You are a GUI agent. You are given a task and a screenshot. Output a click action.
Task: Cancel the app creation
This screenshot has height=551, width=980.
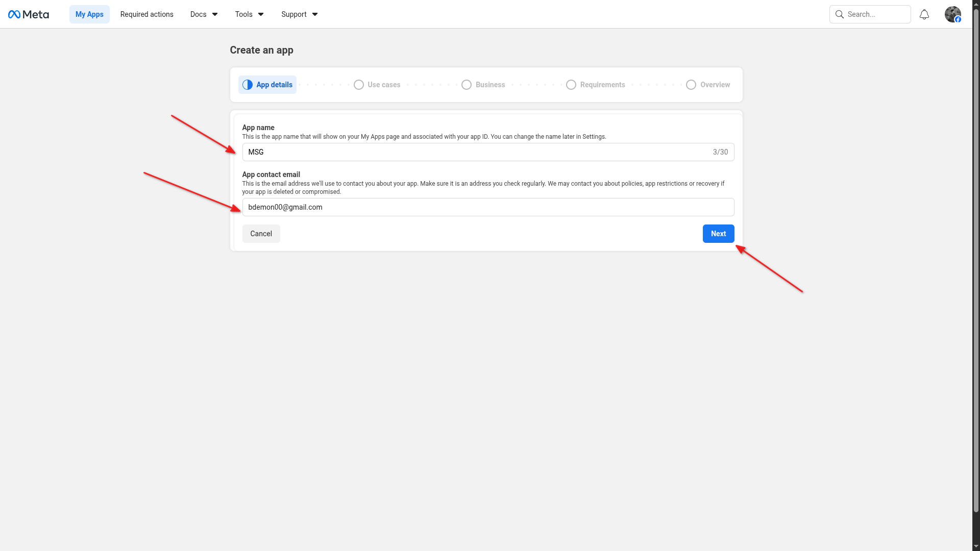pyautogui.click(x=261, y=234)
